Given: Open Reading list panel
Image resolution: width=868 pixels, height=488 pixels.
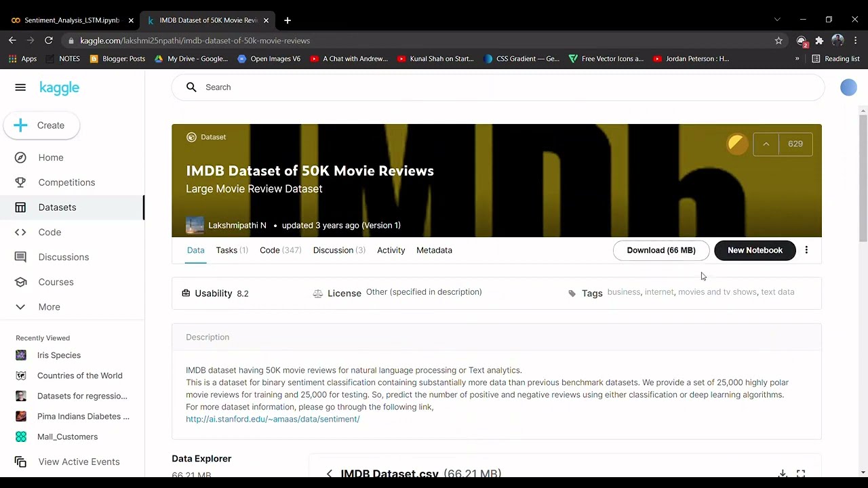Looking at the screenshot, I should pyautogui.click(x=835, y=59).
